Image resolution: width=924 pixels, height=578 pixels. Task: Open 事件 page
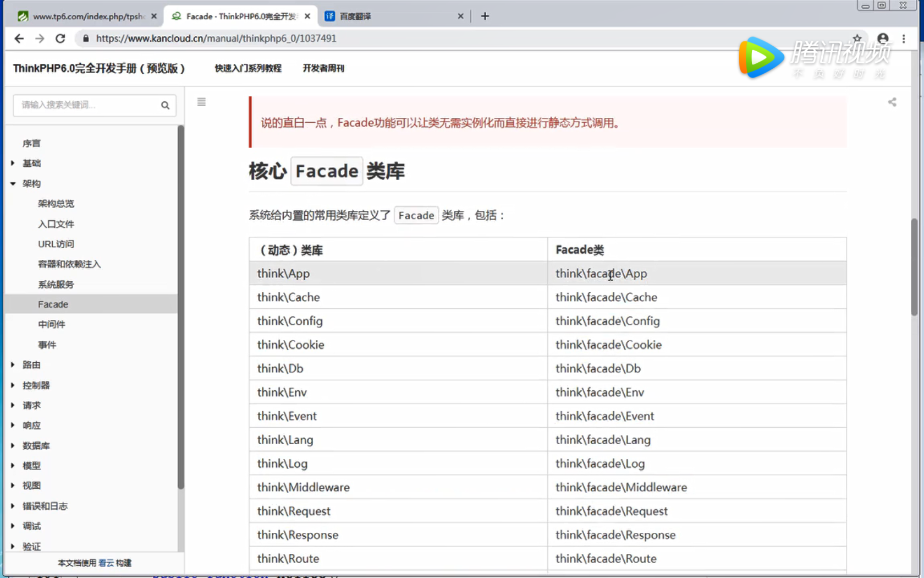coord(47,345)
